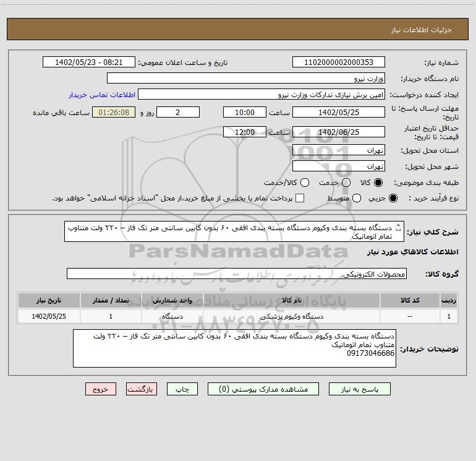Click the table cell date 1402/05/25
Image resolution: width=476 pixels, height=461 pixels.
click(x=49, y=316)
